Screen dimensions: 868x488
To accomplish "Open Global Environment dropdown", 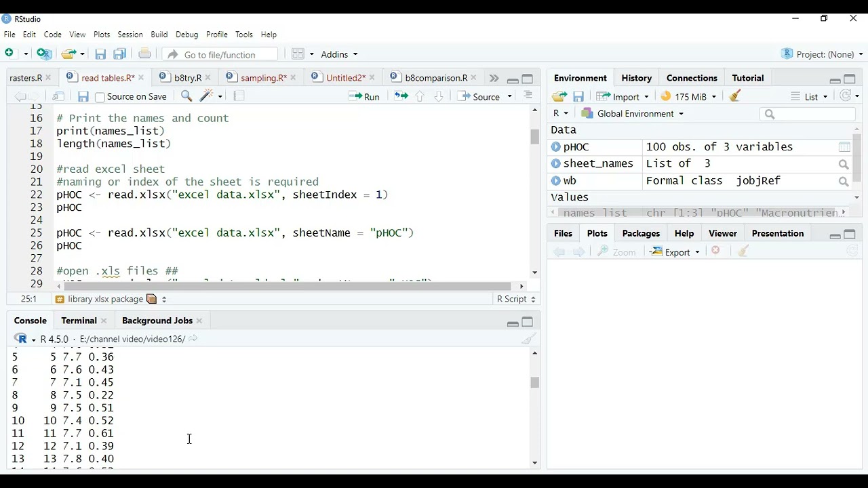I will [633, 114].
